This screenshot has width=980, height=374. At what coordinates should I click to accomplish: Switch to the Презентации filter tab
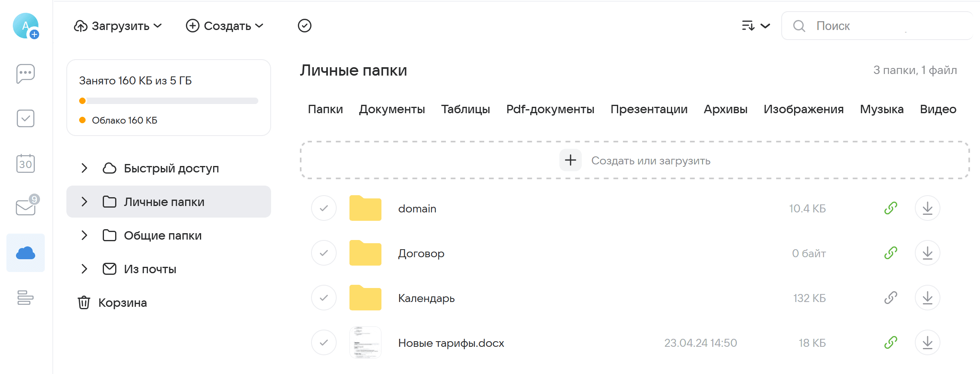(649, 109)
